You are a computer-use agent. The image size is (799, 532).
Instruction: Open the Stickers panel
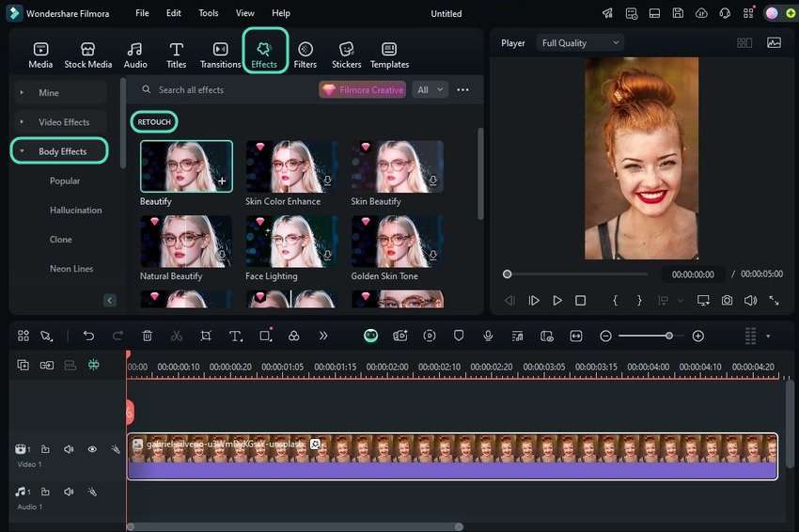pos(346,55)
